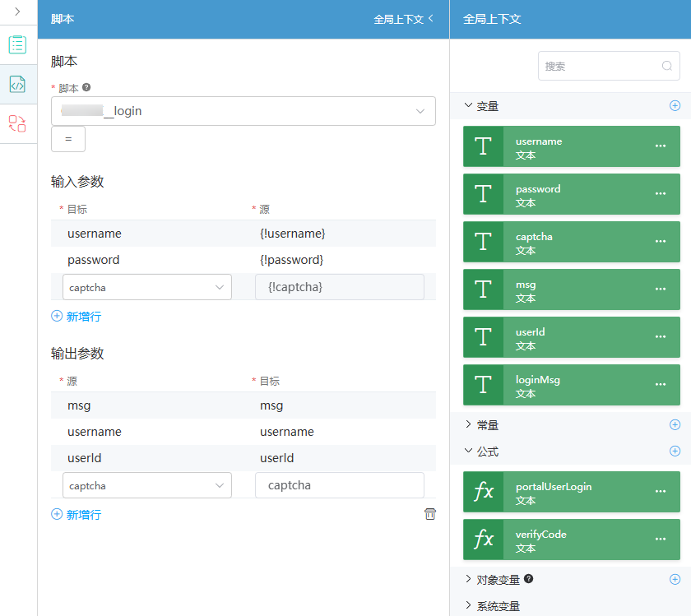Select the msg variable card
The image size is (691, 616).
click(x=572, y=289)
